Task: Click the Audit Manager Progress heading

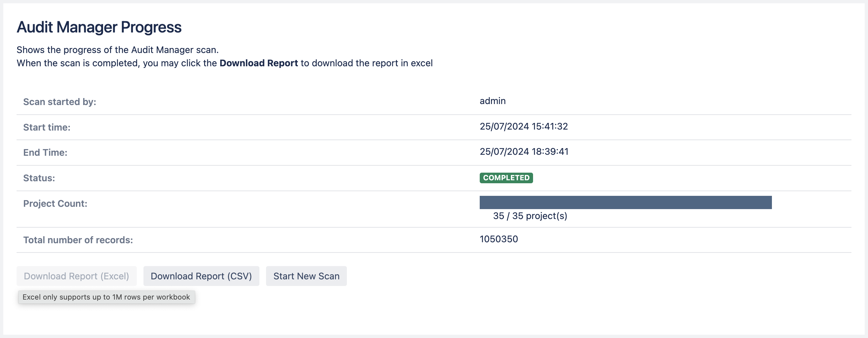Action: pyautogui.click(x=99, y=27)
